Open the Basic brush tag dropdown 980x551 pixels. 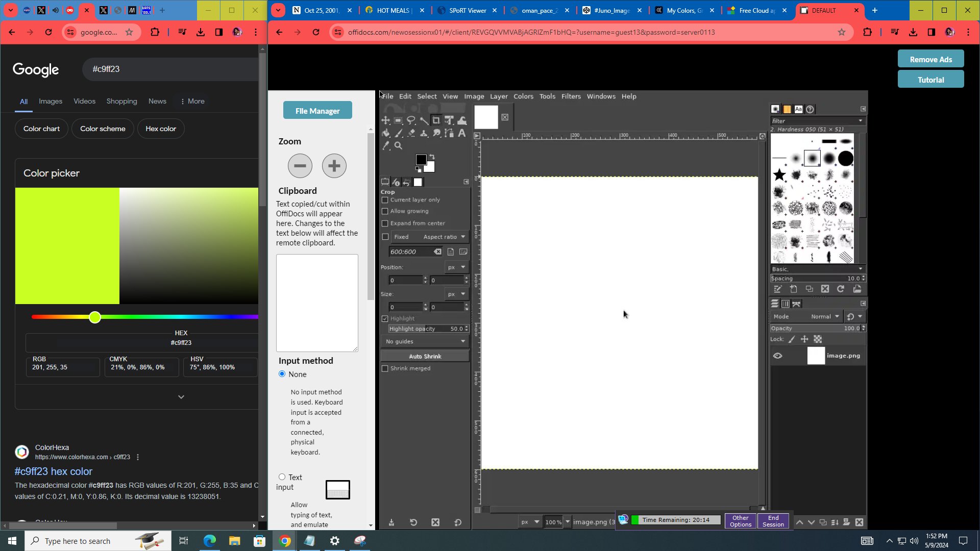817,269
